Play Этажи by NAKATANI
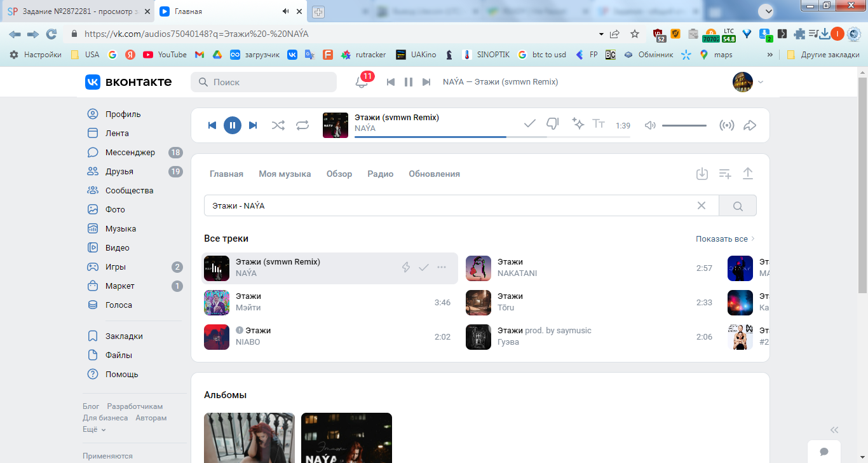868x463 pixels. (x=478, y=268)
